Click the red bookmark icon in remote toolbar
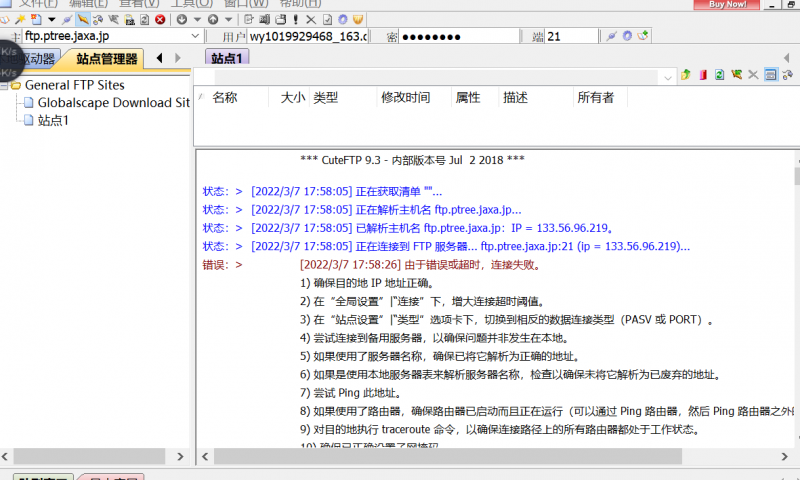This screenshot has height=480, width=800. click(x=703, y=75)
